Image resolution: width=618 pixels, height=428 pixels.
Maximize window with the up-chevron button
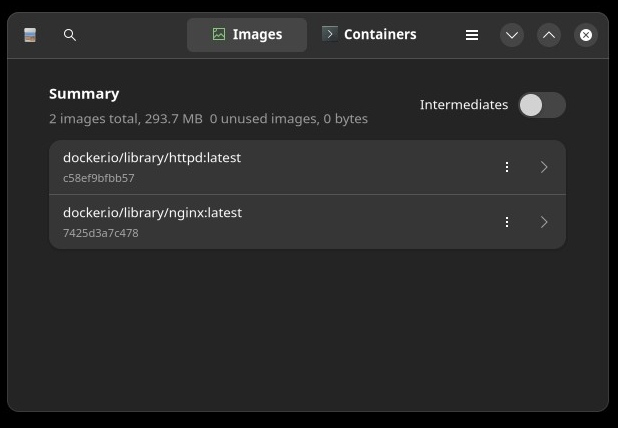point(549,35)
